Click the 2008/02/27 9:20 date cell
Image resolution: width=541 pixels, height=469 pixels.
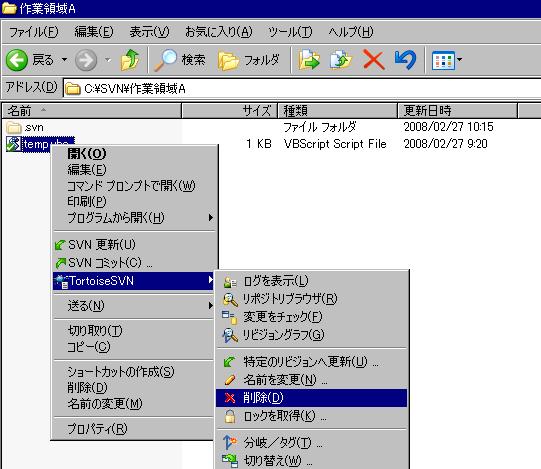[445, 144]
